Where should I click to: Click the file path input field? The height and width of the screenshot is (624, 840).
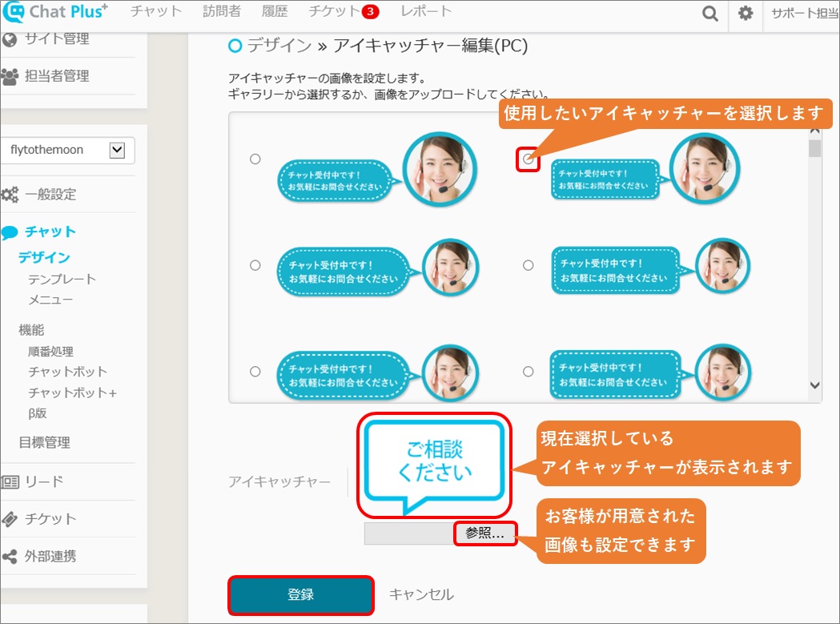pos(409,533)
